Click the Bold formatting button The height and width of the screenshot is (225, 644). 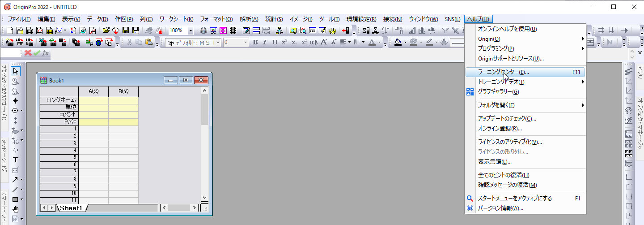[x=255, y=42]
